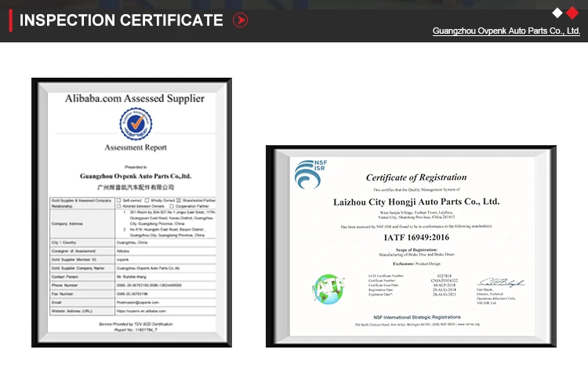
Task: Click the red diamond icon
Action: click(x=572, y=13)
